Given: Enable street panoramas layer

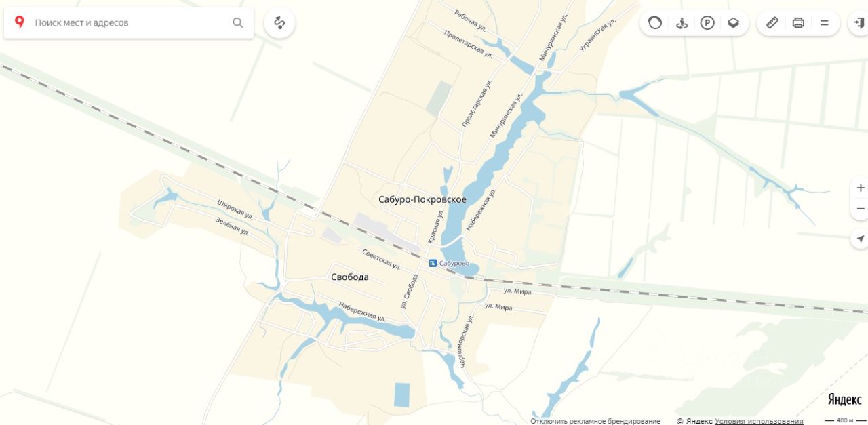Looking at the screenshot, I should [682, 23].
